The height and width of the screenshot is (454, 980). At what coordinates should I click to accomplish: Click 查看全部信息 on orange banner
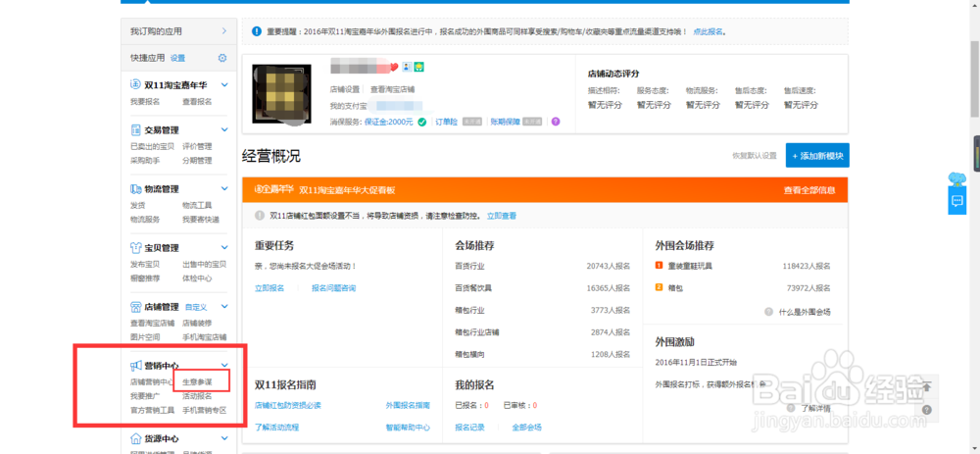point(809,190)
